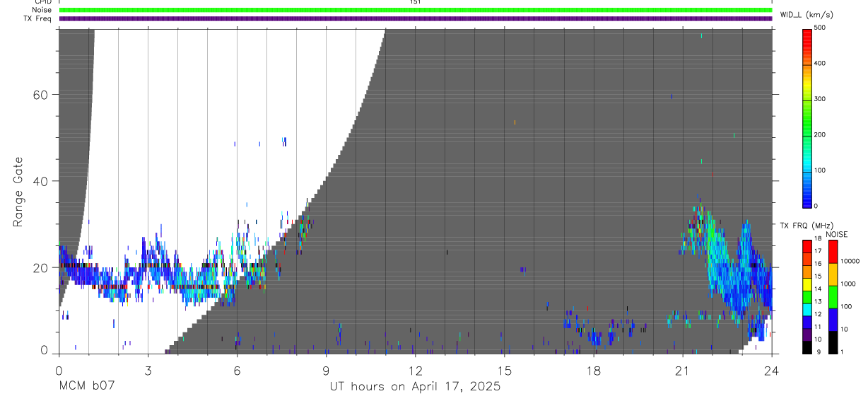Click the cyan segment of TX FRQ legend
The height and width of the screenshot is (401, 868).
click(x=807, y=310)
